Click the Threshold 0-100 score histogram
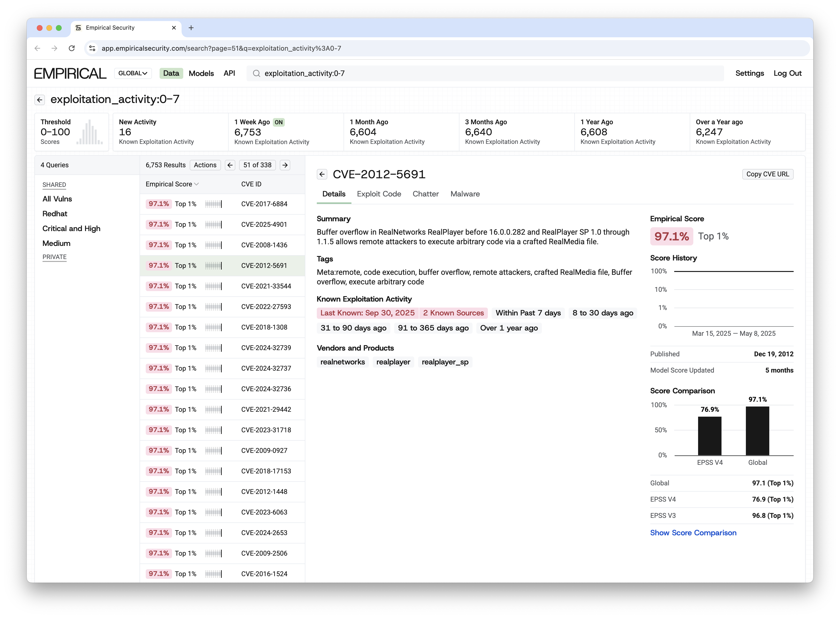840x618 pixels. coord(89,132)
